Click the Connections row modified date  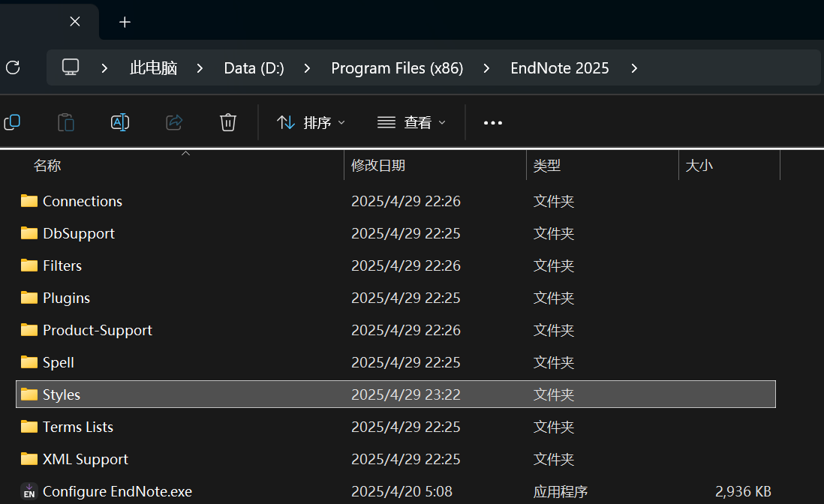coord(406,201)
